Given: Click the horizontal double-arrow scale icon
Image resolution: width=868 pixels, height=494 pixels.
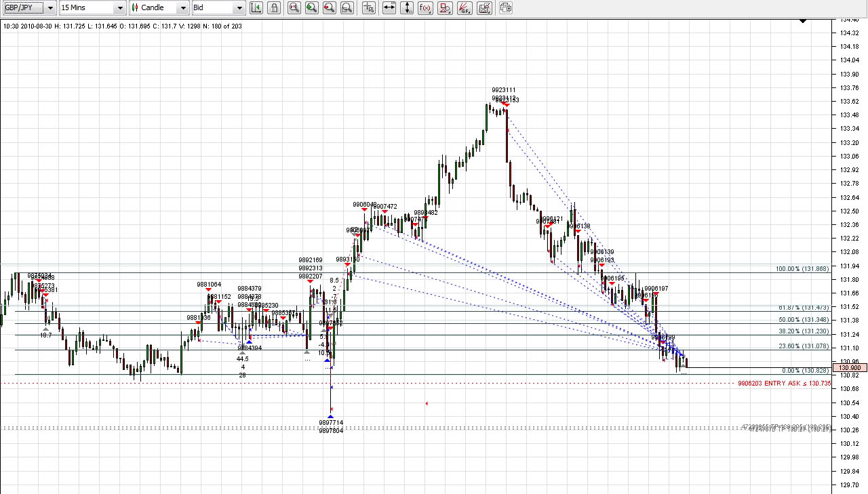Looking at the screenshot, I should coord(389,8).
